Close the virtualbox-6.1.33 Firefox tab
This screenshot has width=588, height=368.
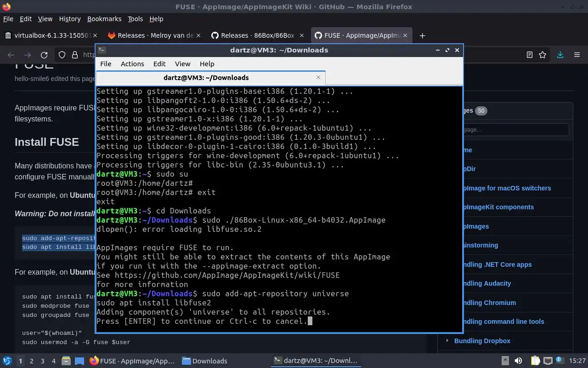[95, 35]
